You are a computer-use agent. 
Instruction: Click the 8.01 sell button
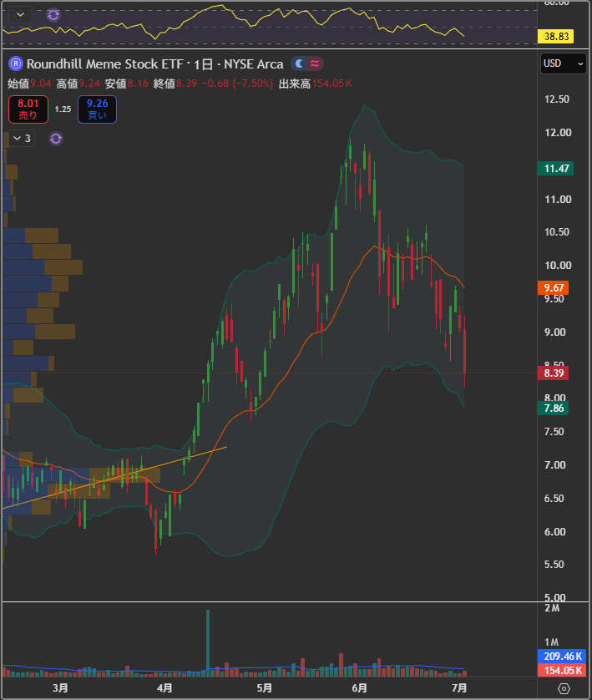28,109
